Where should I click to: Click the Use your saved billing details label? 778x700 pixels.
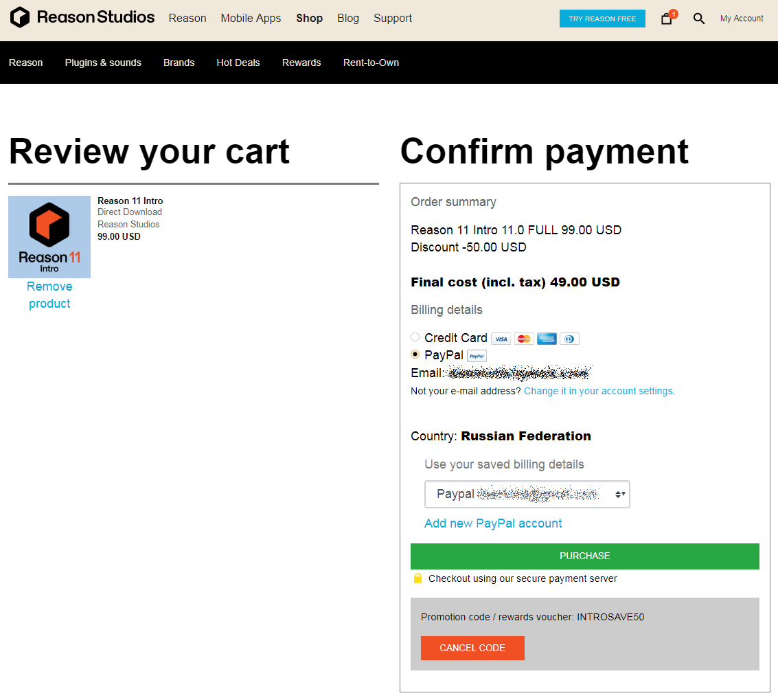click(504, 464)
